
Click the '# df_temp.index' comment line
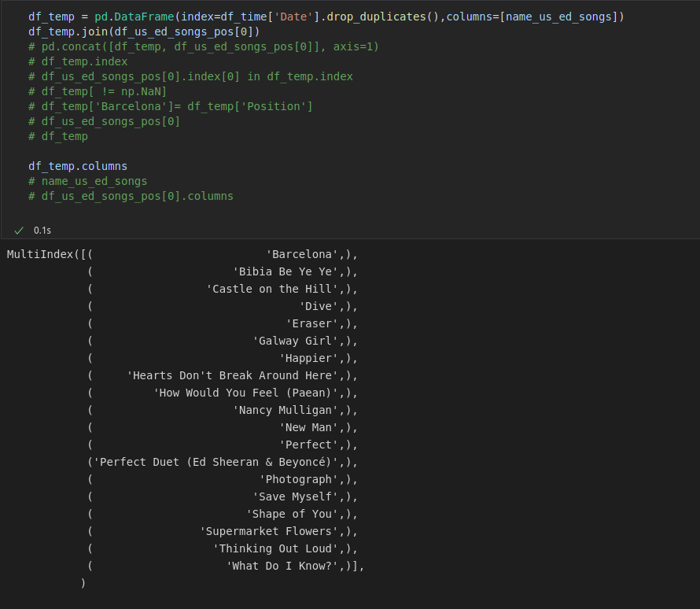click(78, 61)
